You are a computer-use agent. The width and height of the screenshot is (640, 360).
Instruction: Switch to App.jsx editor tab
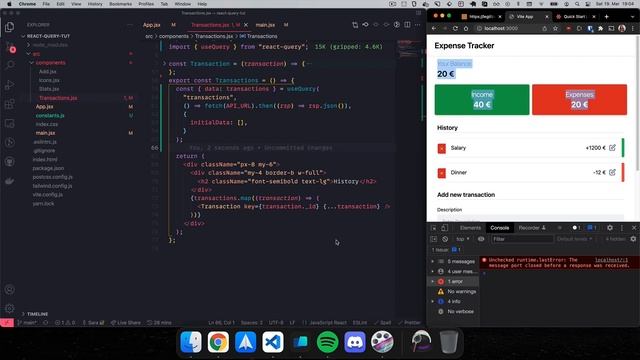coord(152,25)
